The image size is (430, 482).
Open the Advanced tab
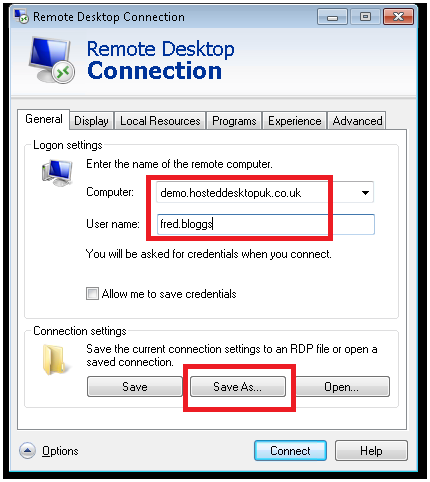(x=357, y=121)
